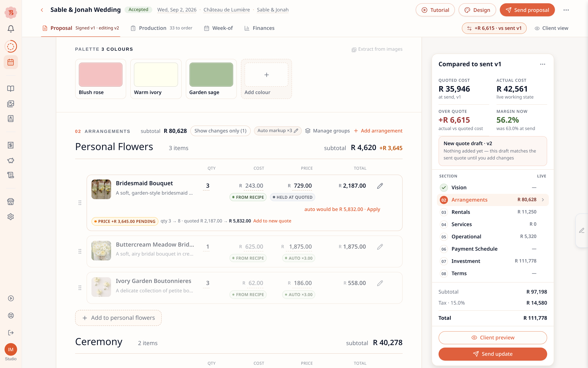Click the Bridesmaid Bouquet thumbnail

coord(101,189)
